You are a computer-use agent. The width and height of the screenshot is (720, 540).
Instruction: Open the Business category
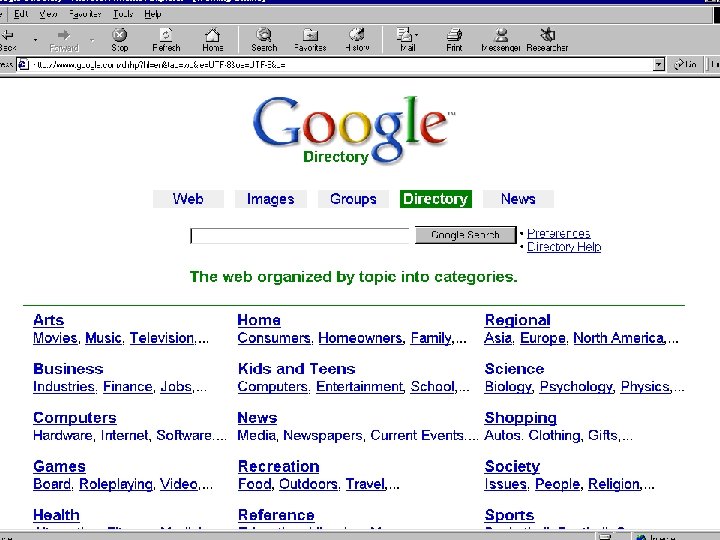tap(68, 369)
